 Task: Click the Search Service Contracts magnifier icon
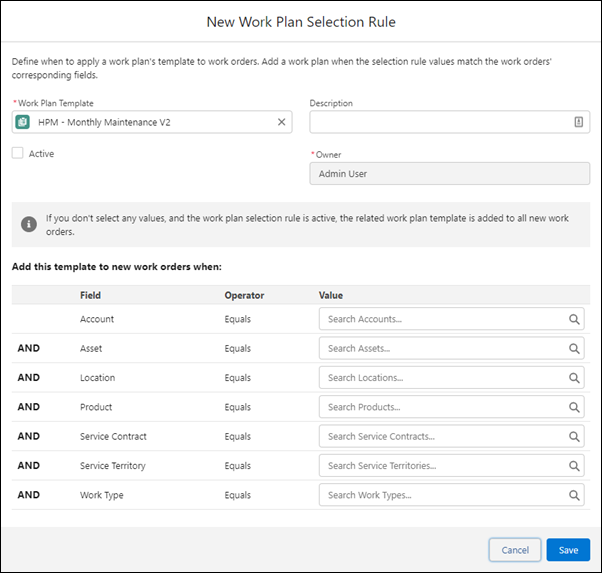click(x=574, y=437)
